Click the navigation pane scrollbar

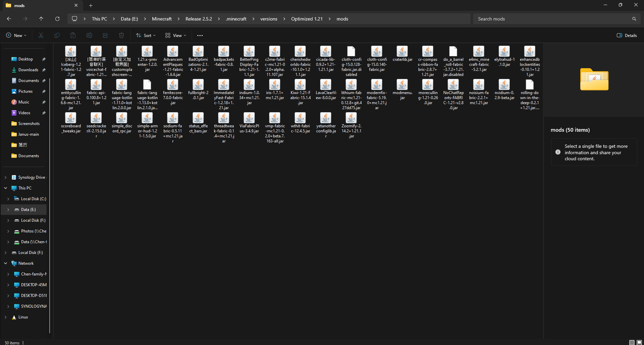[50, 205]
